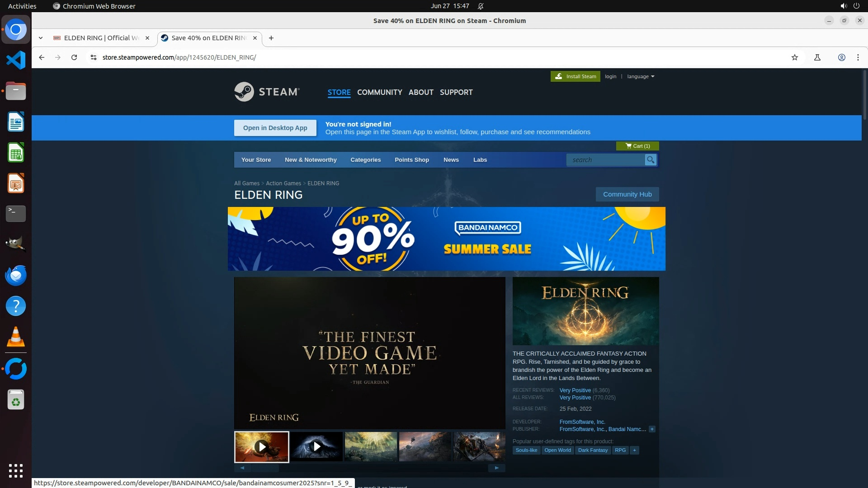Expand the publisher list plus button
Image resolution: width=868 pixels, height=488 pixels.
[652, 429]
